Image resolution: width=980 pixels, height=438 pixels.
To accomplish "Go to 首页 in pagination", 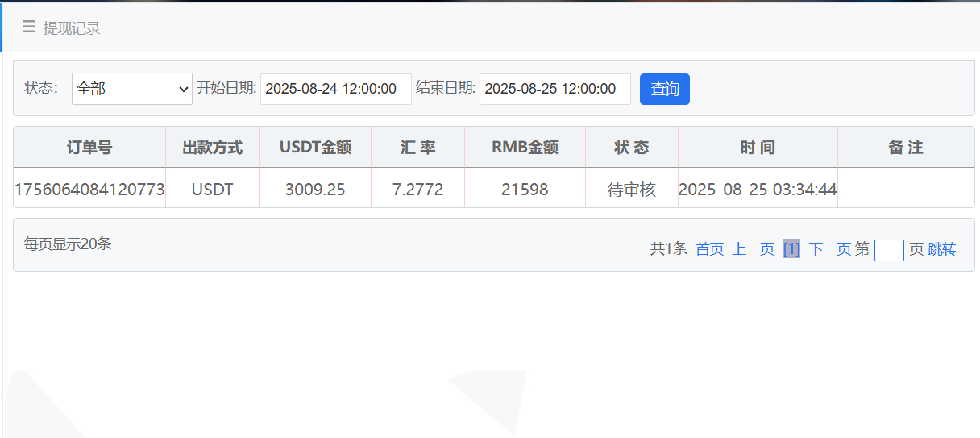I will 709,249.
